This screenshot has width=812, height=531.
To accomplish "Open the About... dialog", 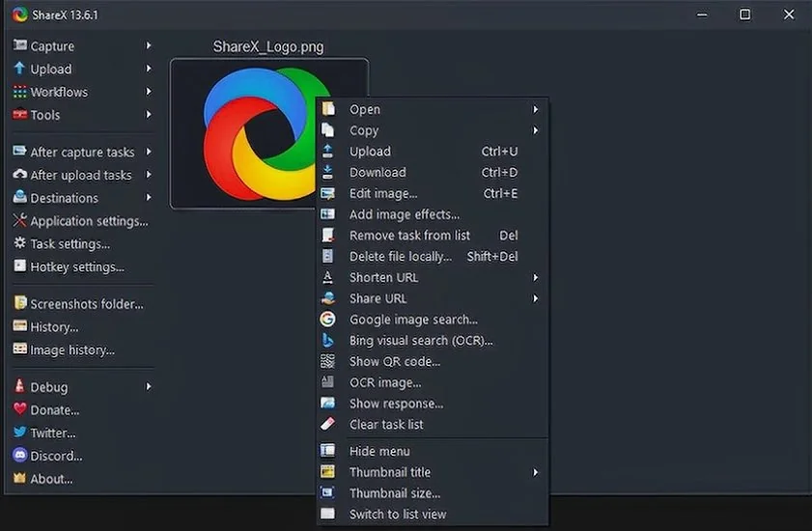I will [82, 479].
